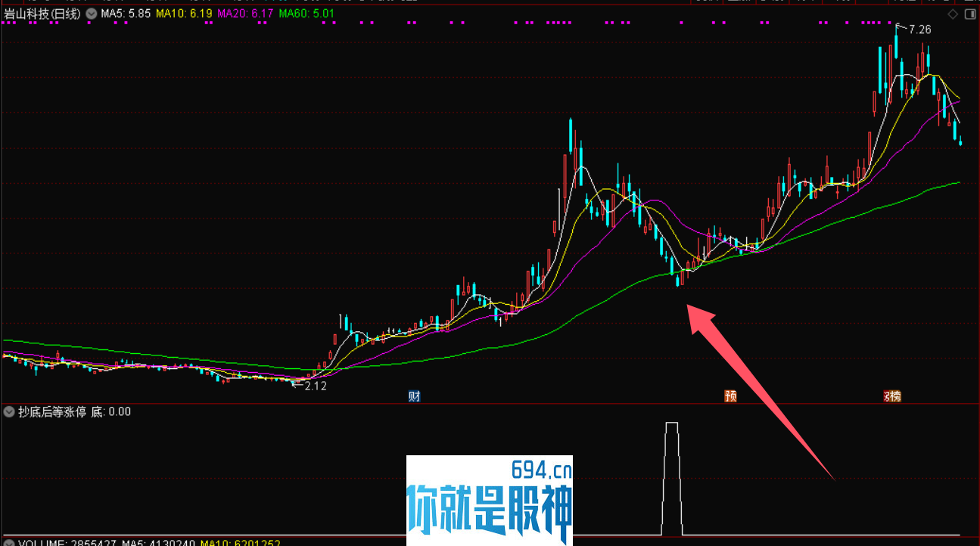The image size is (980, 546).
Task: Click the yellow MA10: 6.19 label
Action: click(184, 14)
